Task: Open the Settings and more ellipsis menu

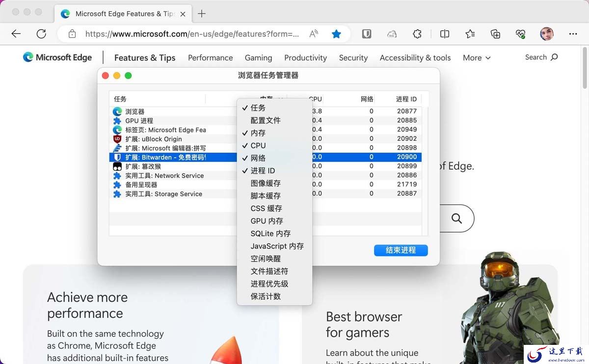Action: pos(573,34)
